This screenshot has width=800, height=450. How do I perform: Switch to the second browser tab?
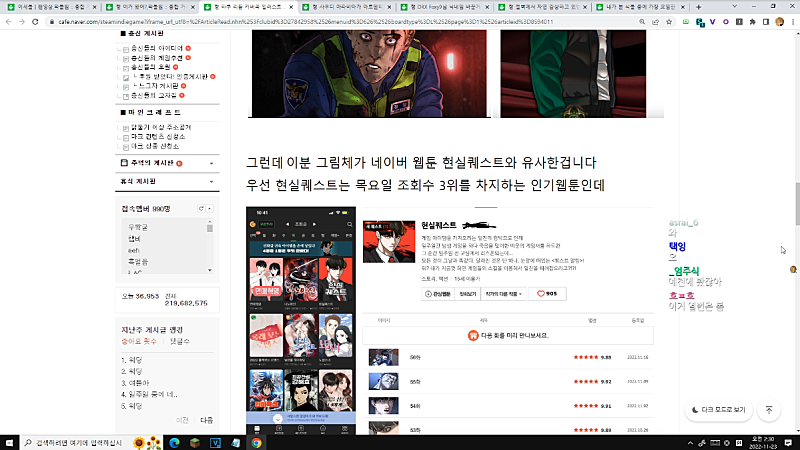click(149, 7)
